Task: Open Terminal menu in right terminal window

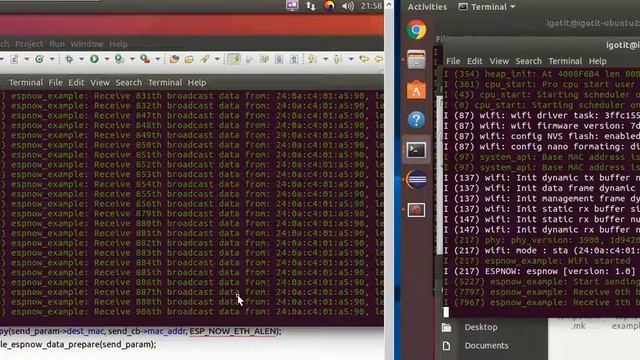Action: pos(565,61)
